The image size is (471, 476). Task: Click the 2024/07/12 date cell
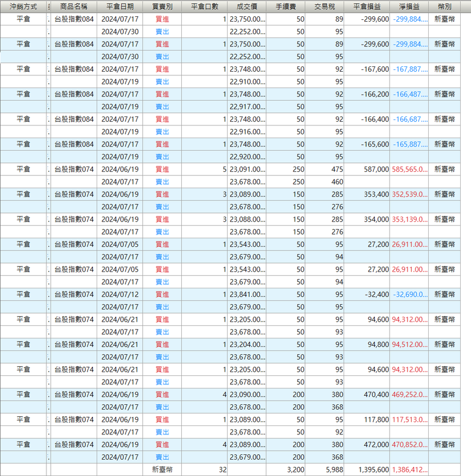pyautogui.click(x=120, y=294)
